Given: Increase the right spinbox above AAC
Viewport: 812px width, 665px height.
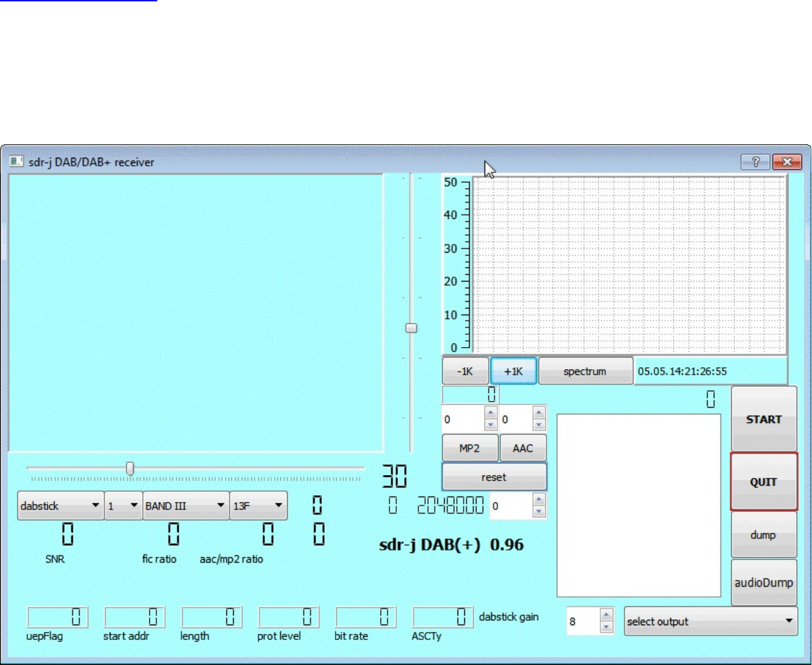Looking at the screenshot, I should point(538,412).
